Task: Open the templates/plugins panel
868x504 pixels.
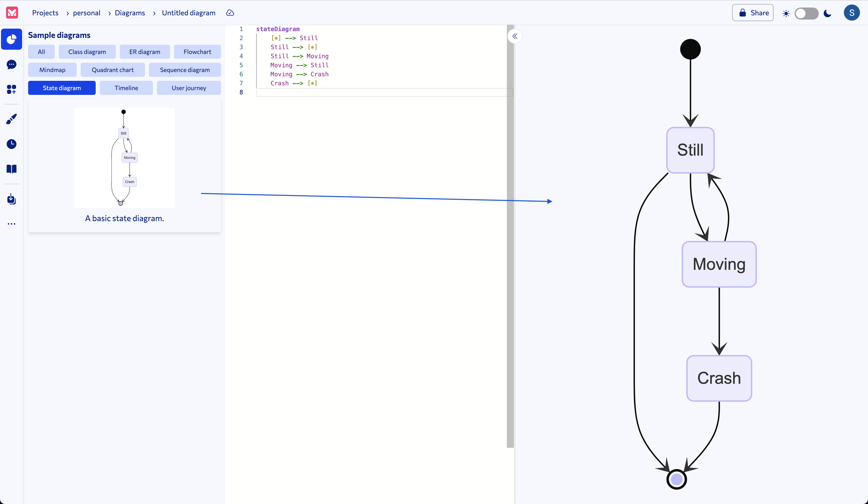Action: (11, 89)
